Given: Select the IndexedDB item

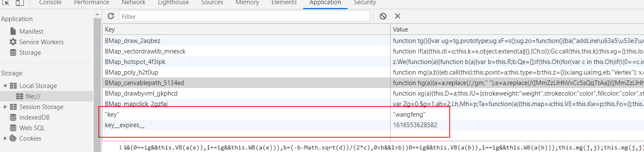Looking at the screenshot, I should pyautogui.click(x=34, y=117).
